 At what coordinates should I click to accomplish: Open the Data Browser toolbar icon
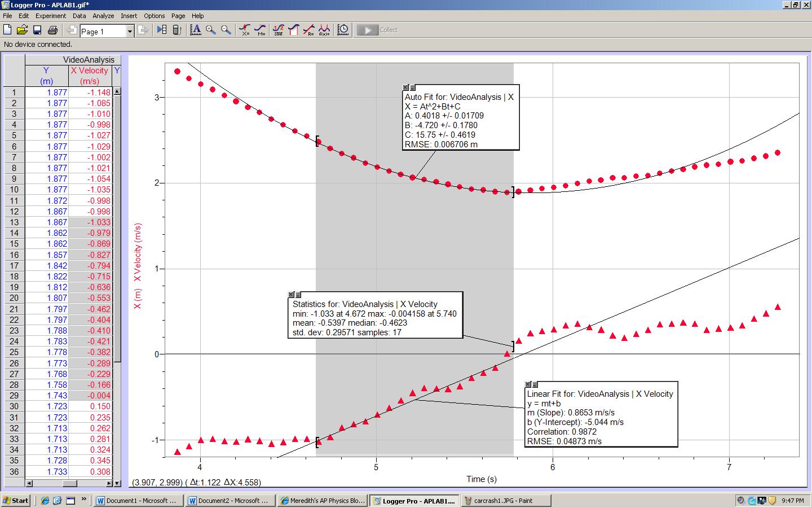162,30
